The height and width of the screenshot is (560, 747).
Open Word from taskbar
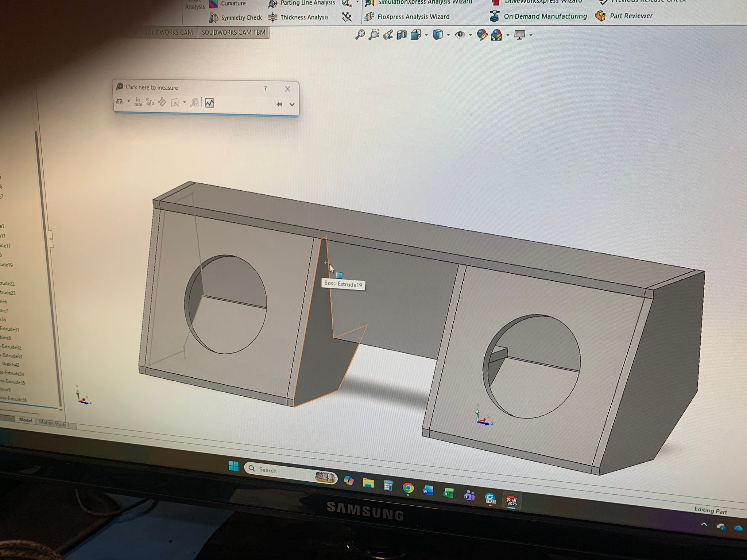point(428,490)
